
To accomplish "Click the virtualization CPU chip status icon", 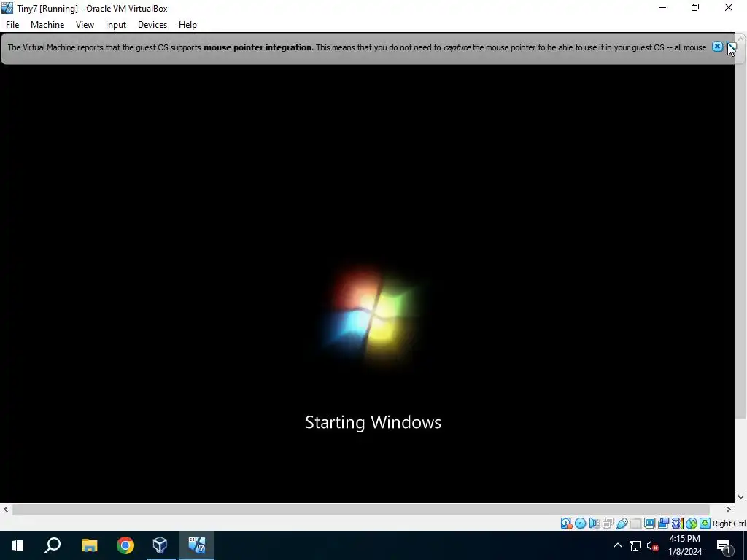I will [677, 524].
